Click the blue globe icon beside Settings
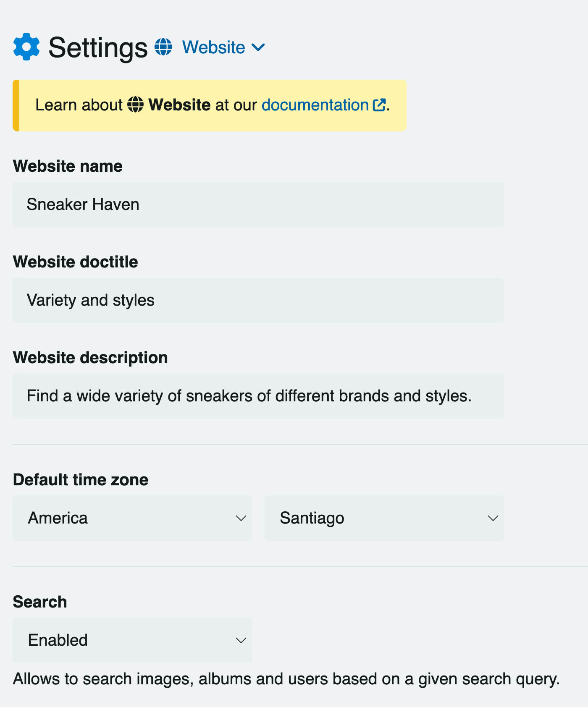The width and height of the screenshot is (588, 707). 163,47
